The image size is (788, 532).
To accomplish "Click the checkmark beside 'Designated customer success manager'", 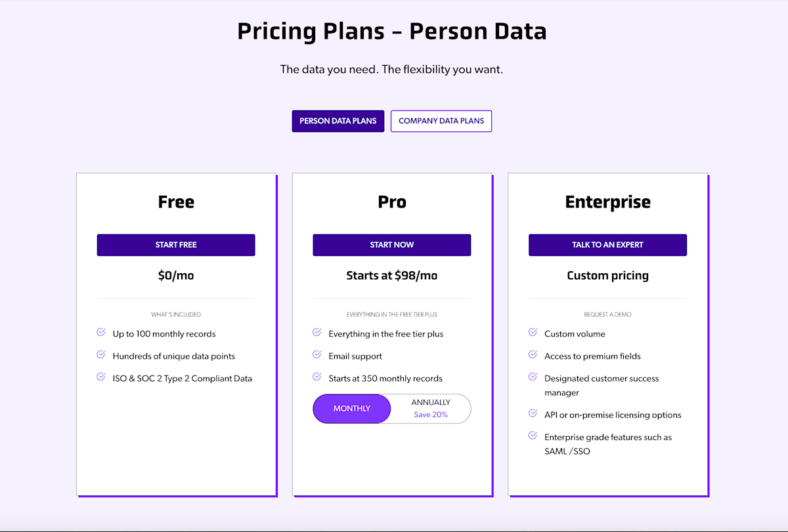I will [x=533, y=377].
